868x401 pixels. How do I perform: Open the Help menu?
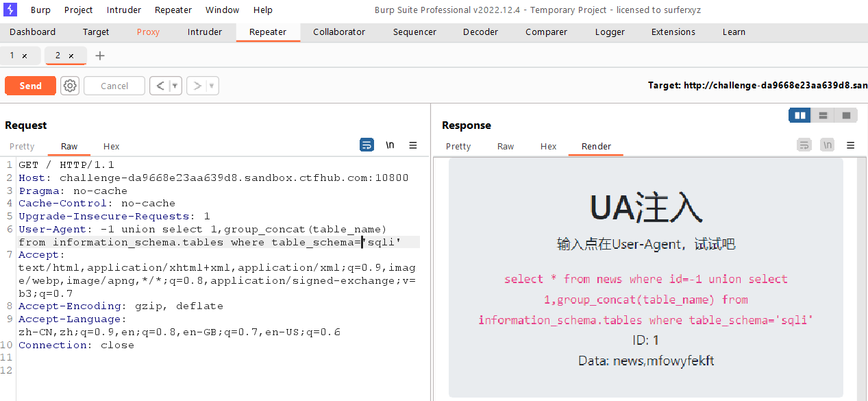[263, 10]
